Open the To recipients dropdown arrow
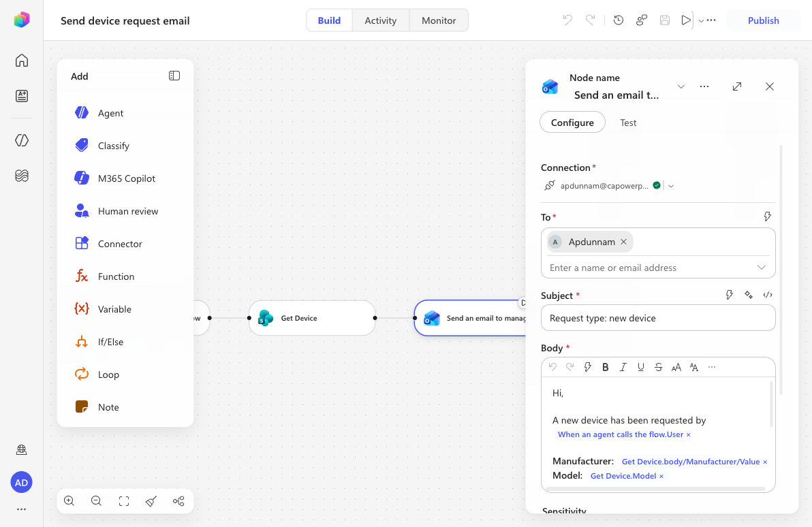The image size is (812, 527). click(x=762, y=267)
